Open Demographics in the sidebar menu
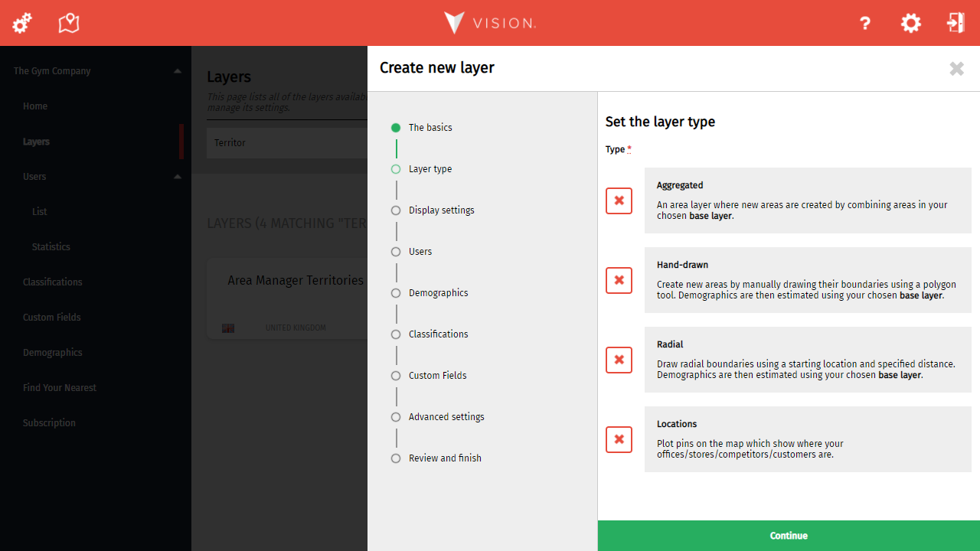 point(52,352)
